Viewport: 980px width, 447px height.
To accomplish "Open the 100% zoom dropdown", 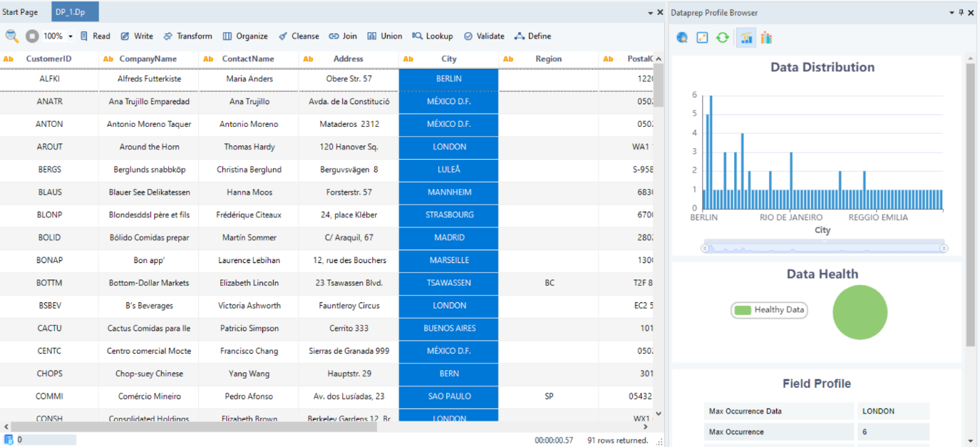I will (x=71, y=36).
